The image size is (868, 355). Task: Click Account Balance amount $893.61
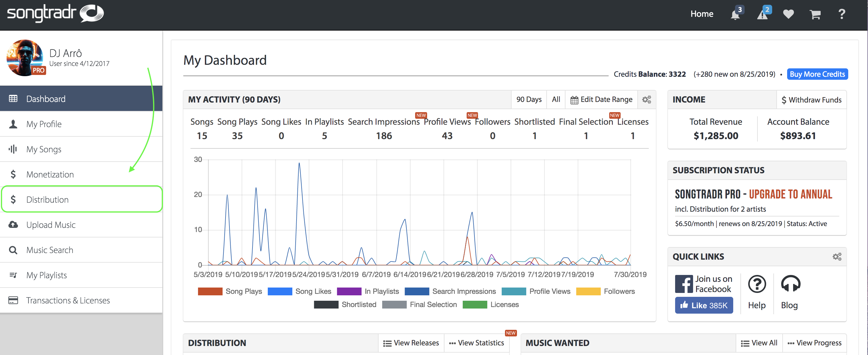[798, 136]
